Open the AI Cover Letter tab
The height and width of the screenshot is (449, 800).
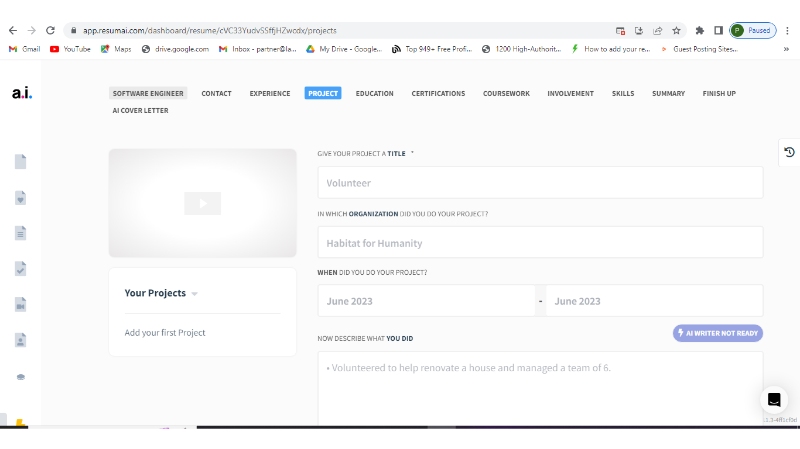coord(140,111)
